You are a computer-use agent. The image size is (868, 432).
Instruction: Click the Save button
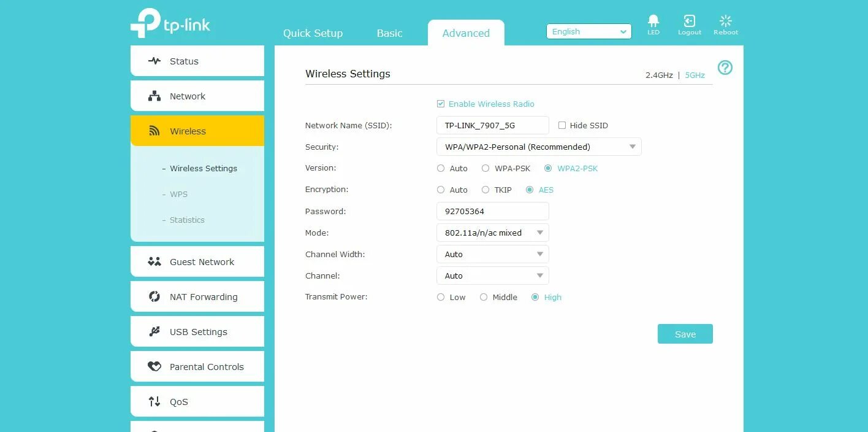[685, 334]
